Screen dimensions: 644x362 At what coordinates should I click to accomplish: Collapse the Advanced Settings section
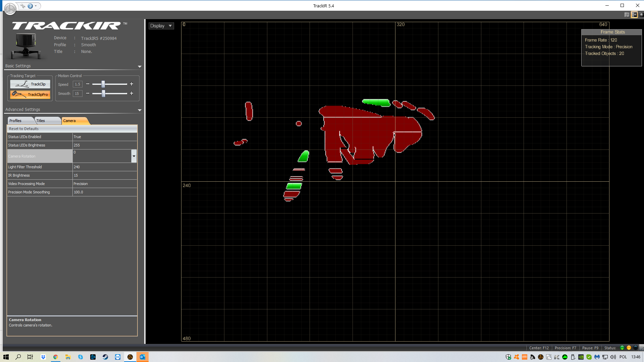point(140,110)
